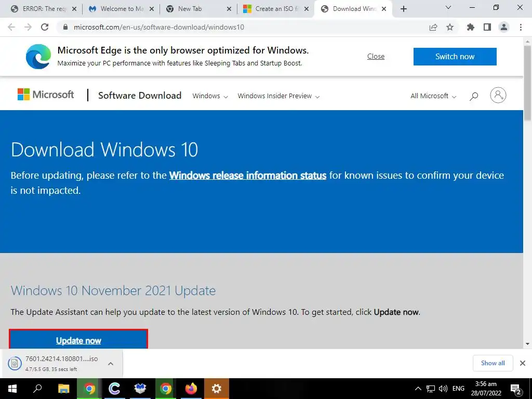
Task: Click the Switch now button
Action: coord(455,56)
